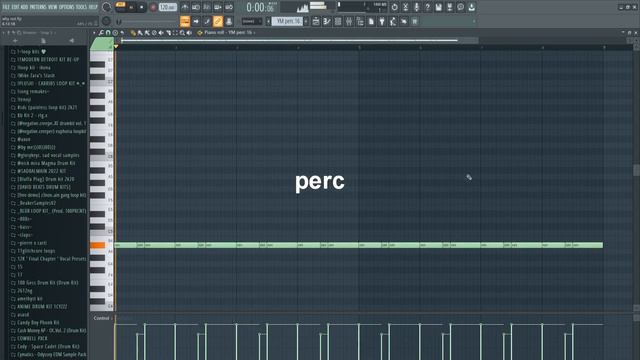Screen dimensions: 640x360
Task: Click the help question mark icon
Action: click(x=427, y=7)
